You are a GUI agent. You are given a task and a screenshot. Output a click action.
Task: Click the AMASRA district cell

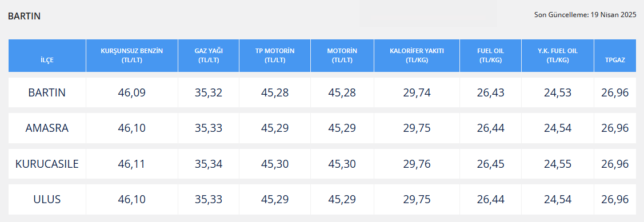[47, 128]
